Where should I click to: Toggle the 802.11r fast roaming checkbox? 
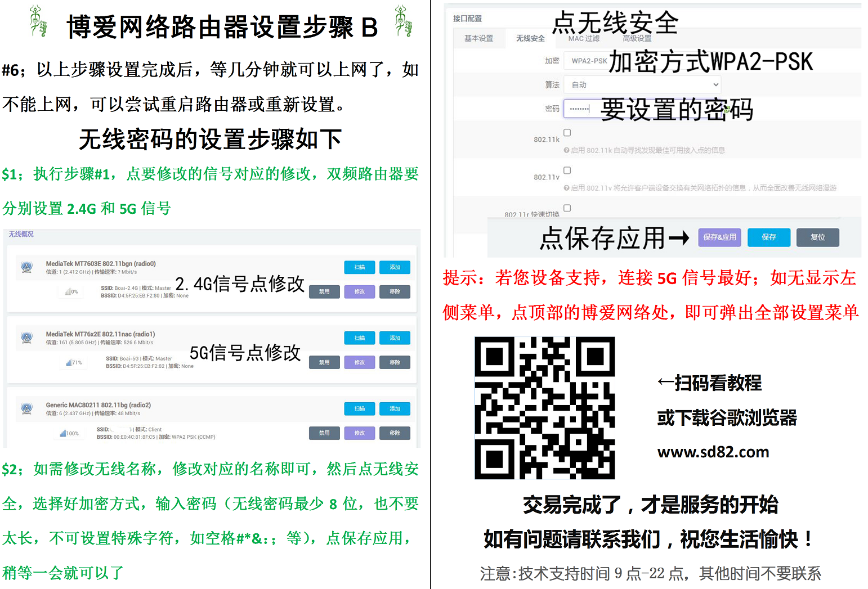[567, 208]
